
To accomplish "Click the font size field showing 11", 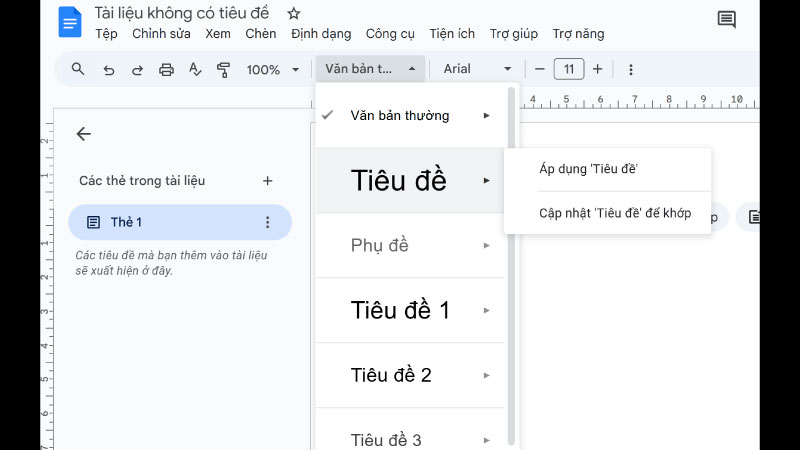I will (x=569, y=69).
